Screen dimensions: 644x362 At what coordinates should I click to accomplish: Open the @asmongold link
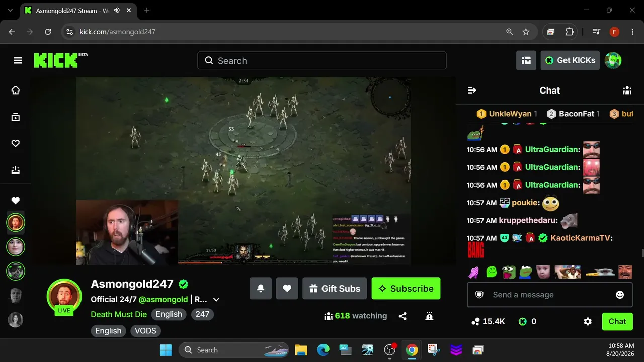(x=164, y=299)
